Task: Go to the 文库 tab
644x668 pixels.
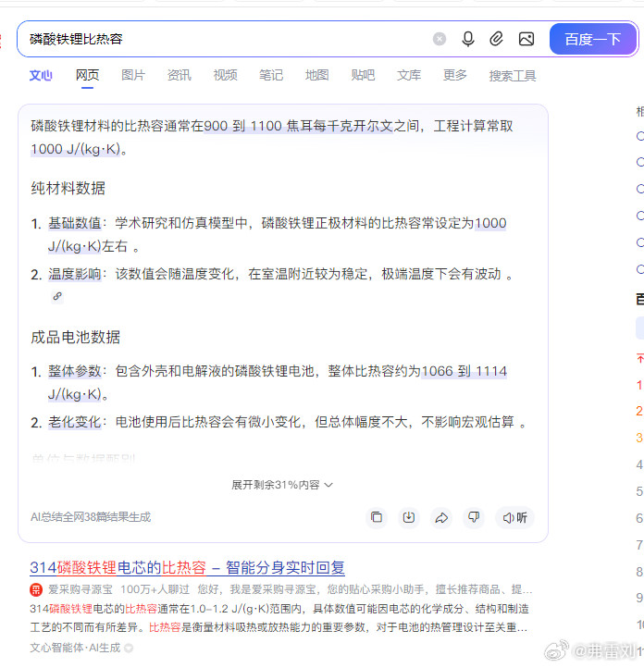Action: 409,76
